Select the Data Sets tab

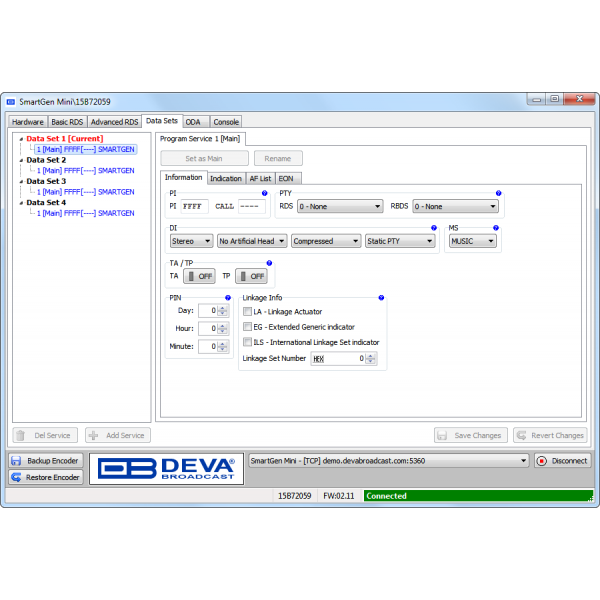[162, 121]
